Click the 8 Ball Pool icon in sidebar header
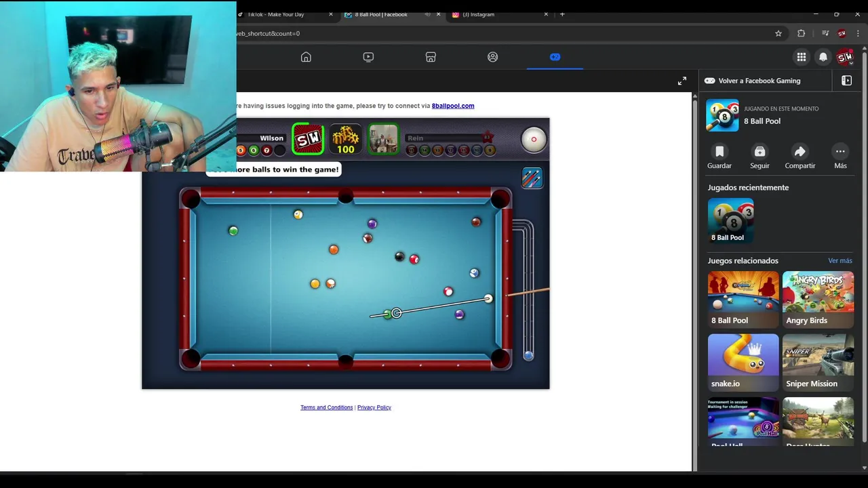 (723, 115)
